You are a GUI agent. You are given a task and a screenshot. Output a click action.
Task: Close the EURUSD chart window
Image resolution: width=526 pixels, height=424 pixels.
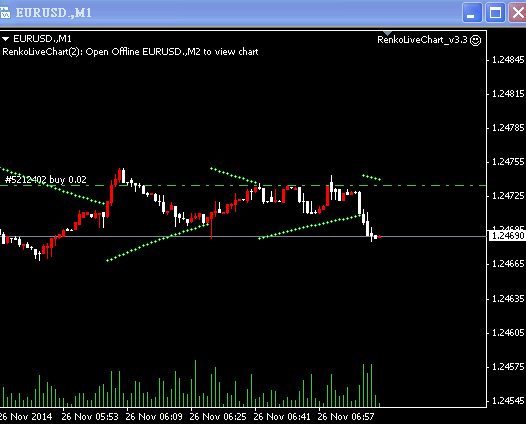[x=518, y=13]
